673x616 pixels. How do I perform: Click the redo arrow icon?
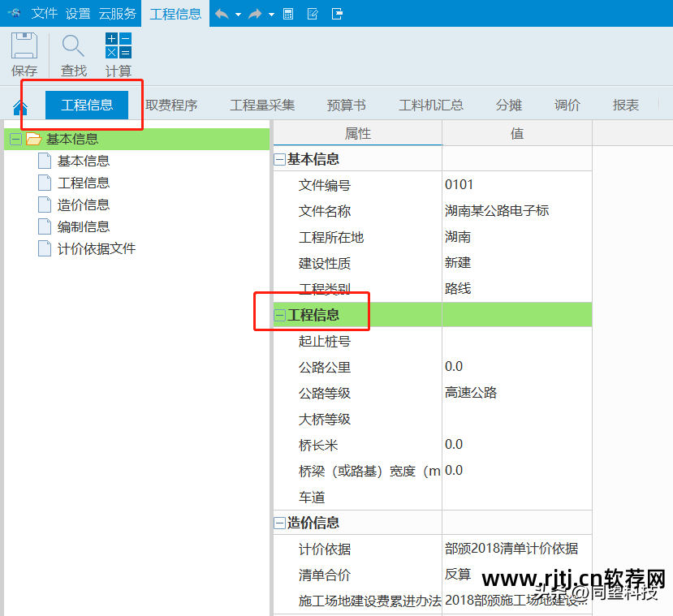click(256, 14)
